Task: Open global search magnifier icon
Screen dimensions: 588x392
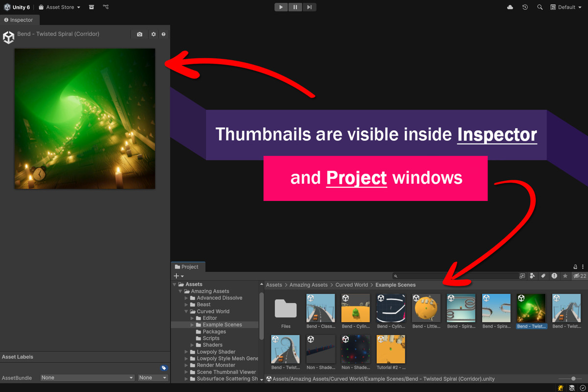Action: tap(540, 7)
